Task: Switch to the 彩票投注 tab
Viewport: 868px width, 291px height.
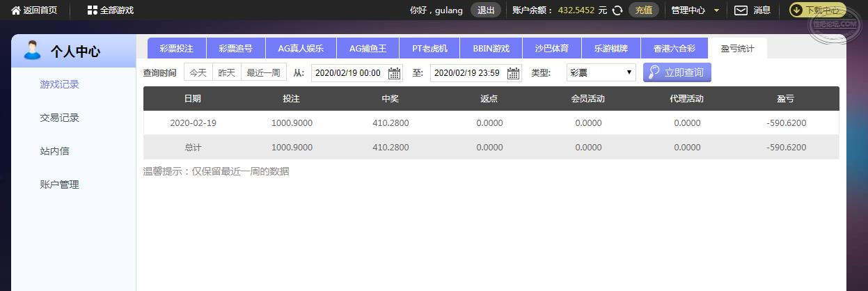Action: point(177,49)
